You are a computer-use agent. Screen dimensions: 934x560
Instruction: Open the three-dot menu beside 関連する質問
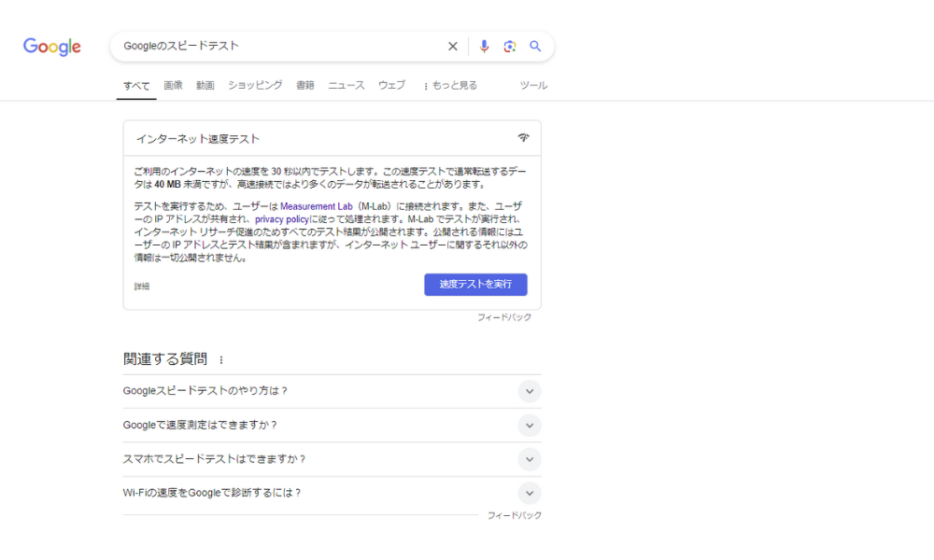click(221, 360)
